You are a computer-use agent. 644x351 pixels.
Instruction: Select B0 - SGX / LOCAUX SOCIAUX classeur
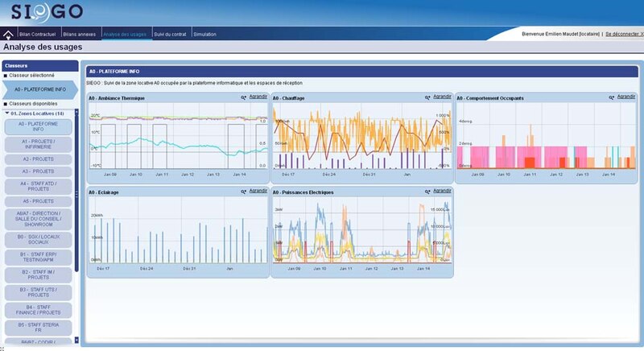pos(38,240)
